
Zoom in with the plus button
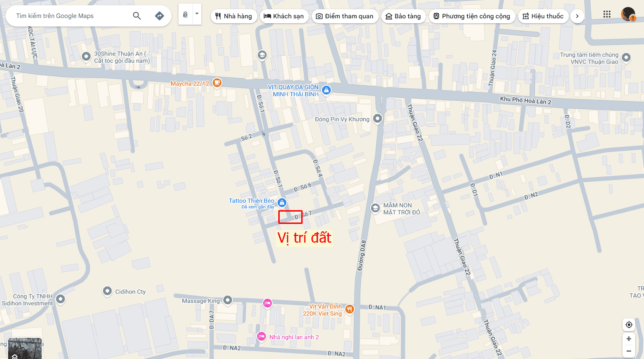(629, 339)
